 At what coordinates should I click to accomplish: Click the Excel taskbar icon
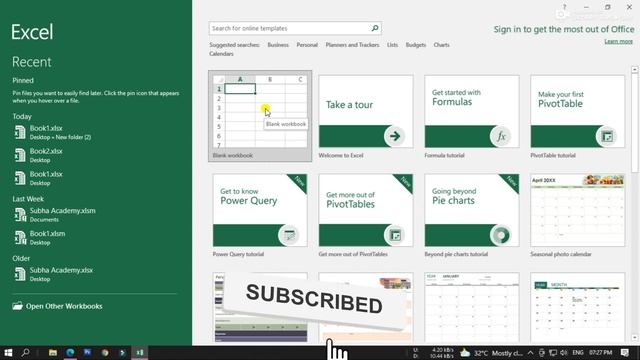pos(140,353)
